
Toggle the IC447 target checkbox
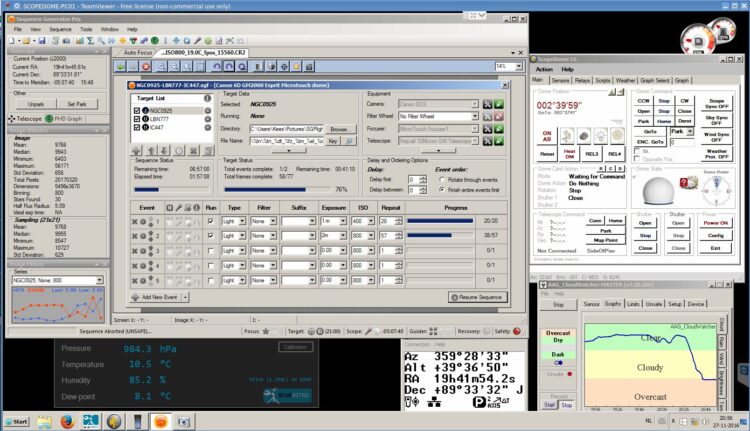point(137,128)
